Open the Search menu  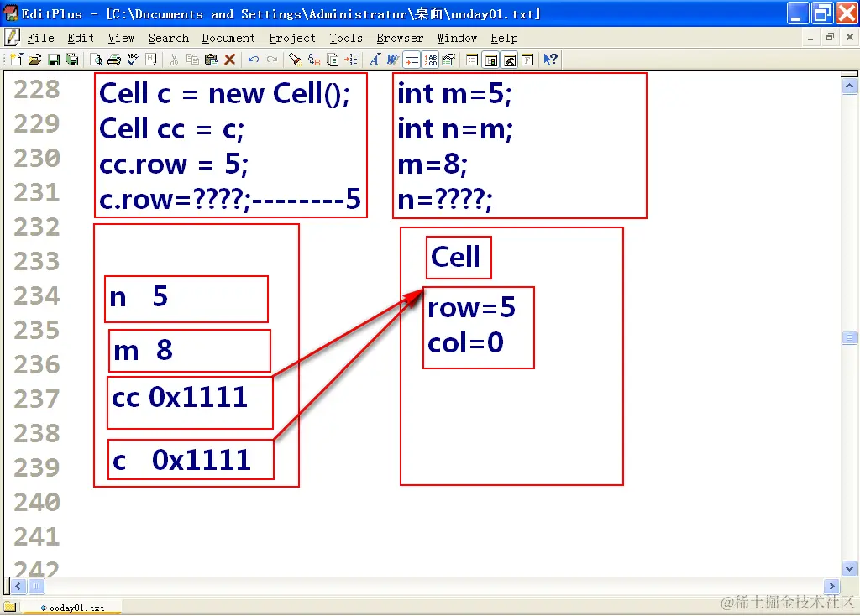[x=168, y=38]
